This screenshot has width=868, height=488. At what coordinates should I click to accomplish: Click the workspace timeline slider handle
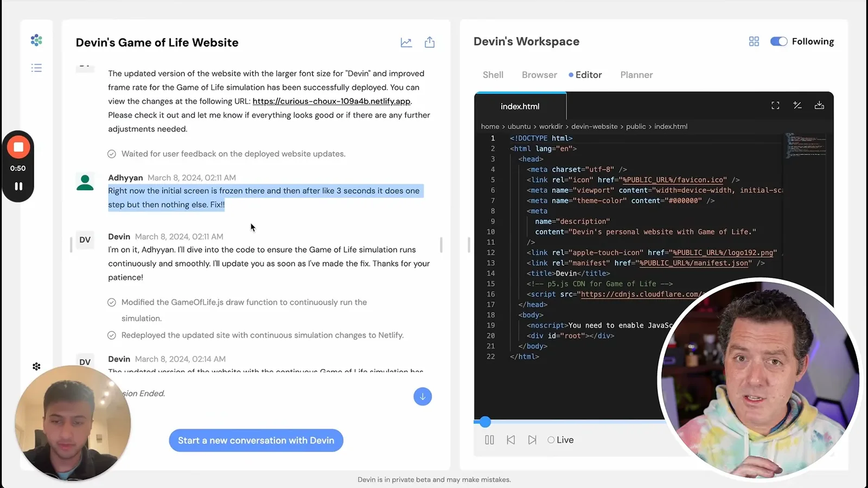[485, 421]
